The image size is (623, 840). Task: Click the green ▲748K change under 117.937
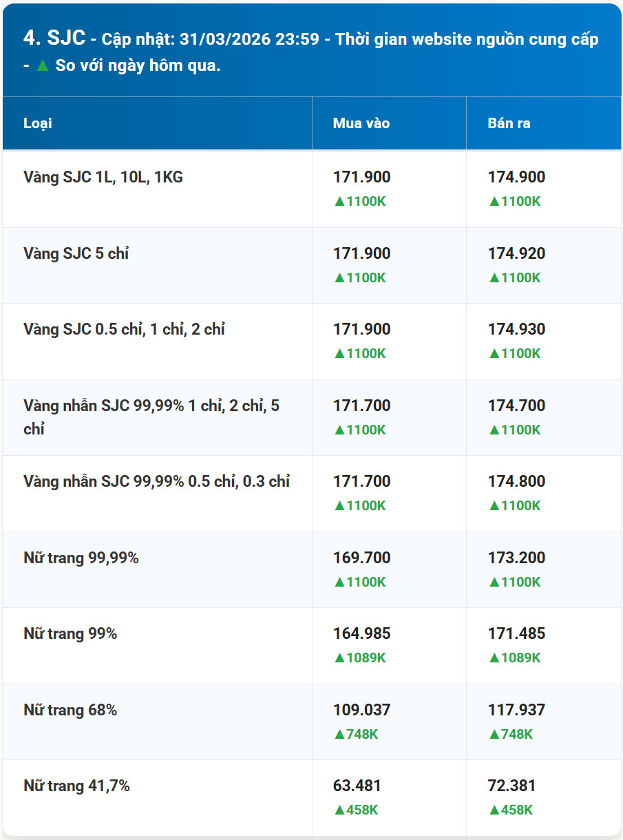(511, 734)
